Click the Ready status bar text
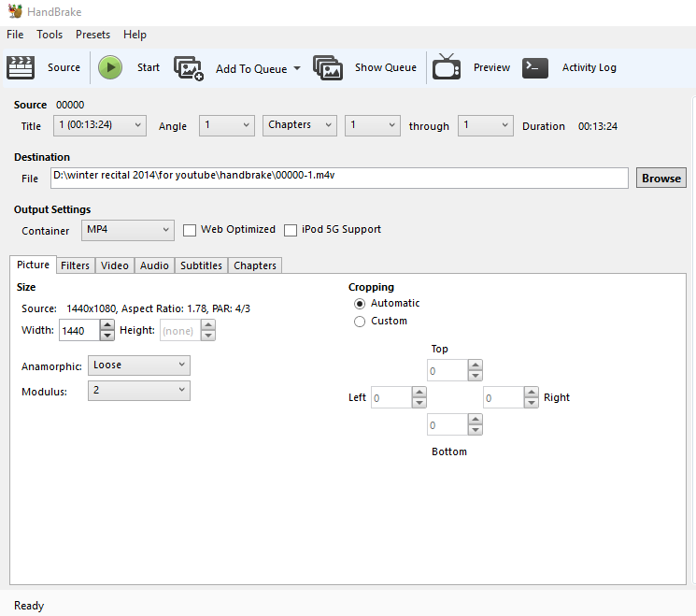The image size is (696, 616). click(29, 606)
